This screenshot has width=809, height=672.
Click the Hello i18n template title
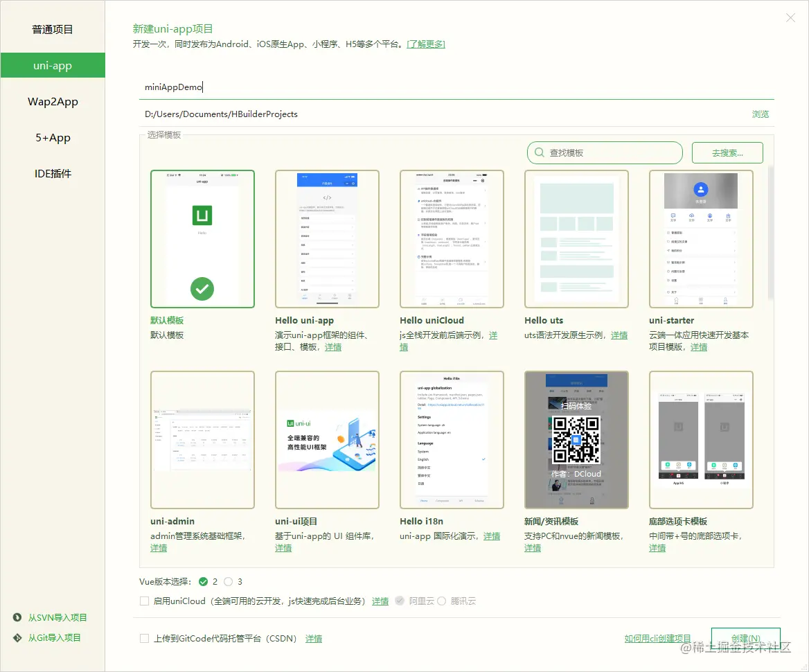pyautogui.click(x=422, y=521)
